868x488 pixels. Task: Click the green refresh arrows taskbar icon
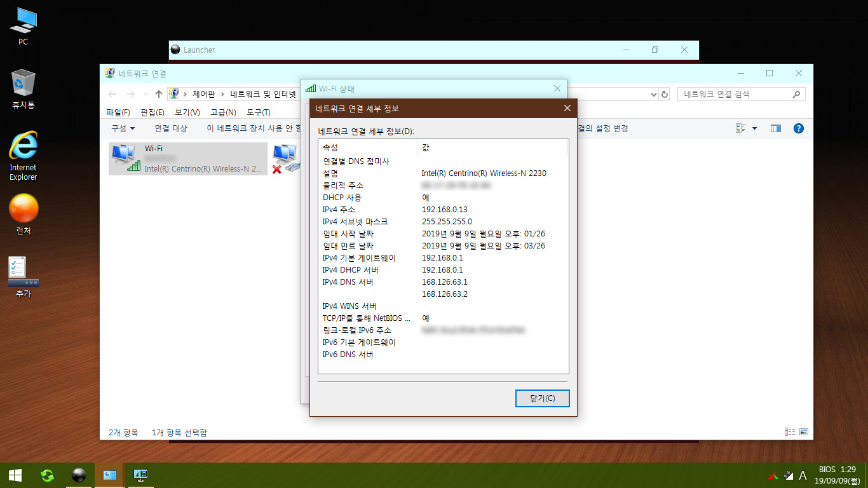[47, 475]
